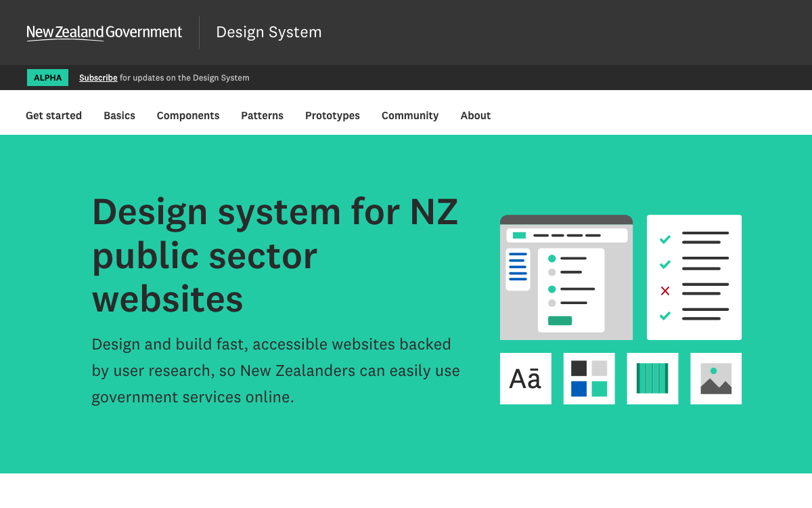Viewport: 812px width, 508px height.
Task: Visit the Community section
Action: click(x=410, y=116)
